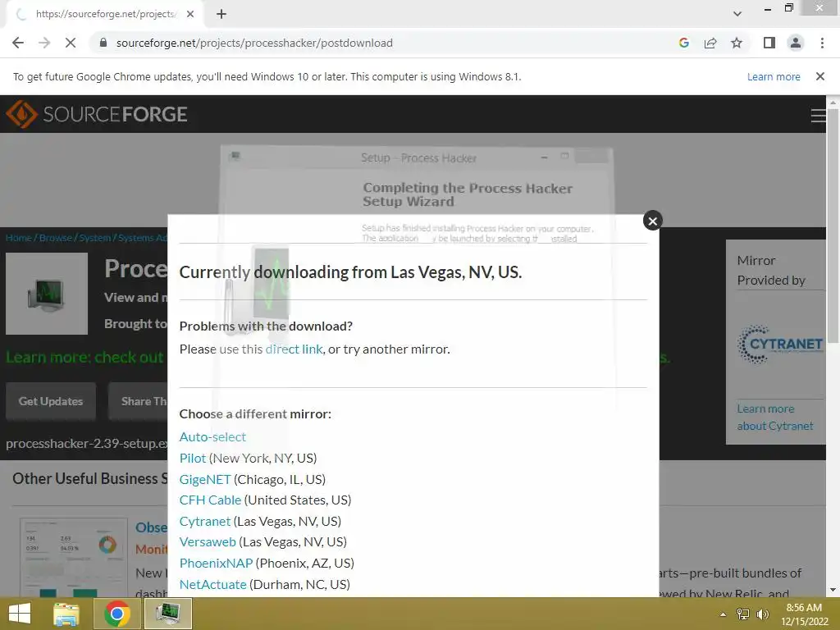Toggle Chrome side panel icon
The height and width of the screenshot is (630, 840).
point(769,43)
